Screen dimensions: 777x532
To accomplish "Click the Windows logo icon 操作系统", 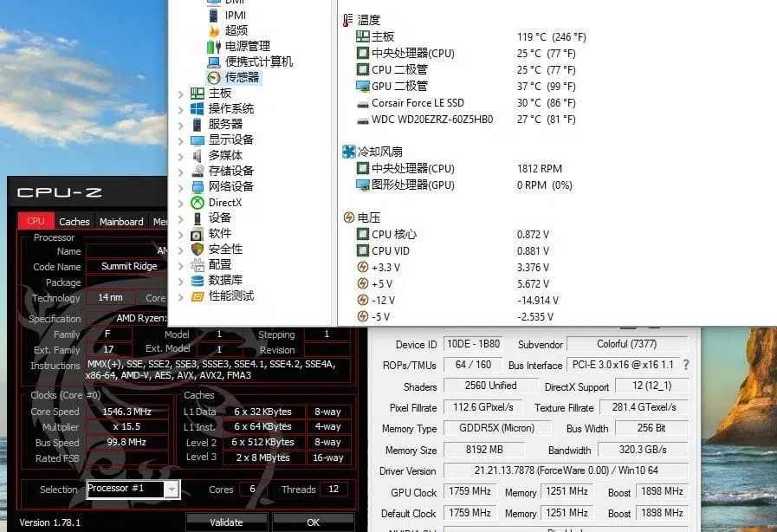I will coord(197,108).
